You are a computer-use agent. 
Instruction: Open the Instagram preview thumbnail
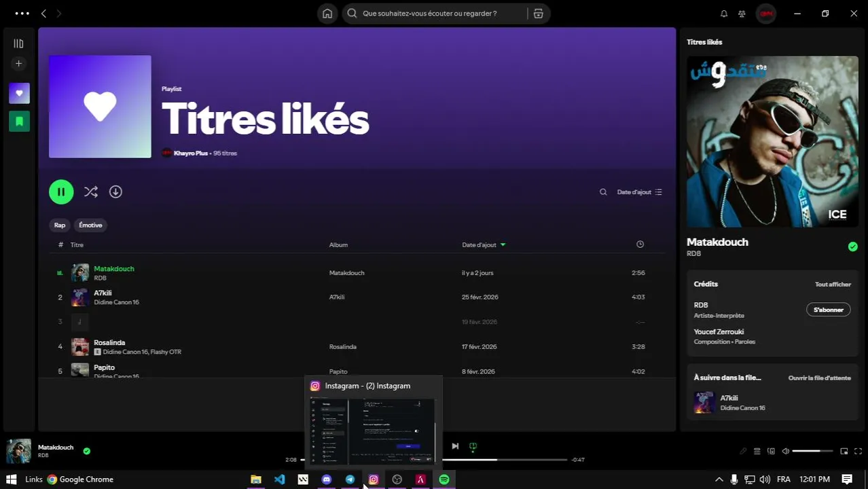coord(373,432)
